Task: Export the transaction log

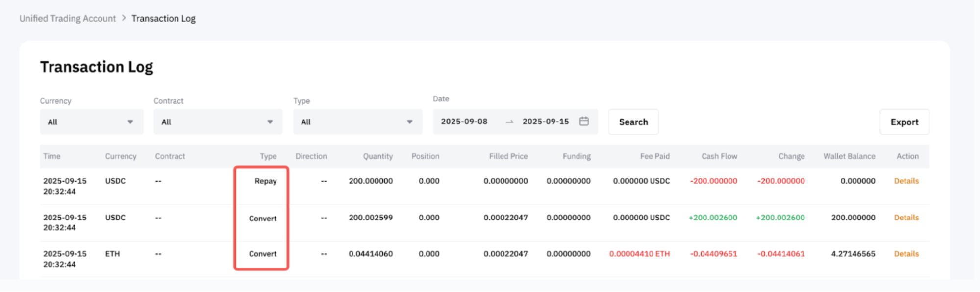Action: coord(904,122)
